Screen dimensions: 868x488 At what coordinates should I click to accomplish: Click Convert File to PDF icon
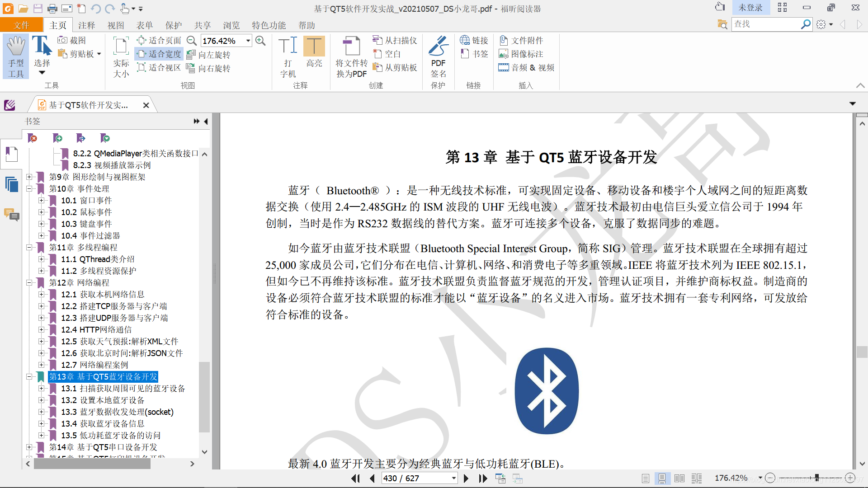click(x=351, y=56)
